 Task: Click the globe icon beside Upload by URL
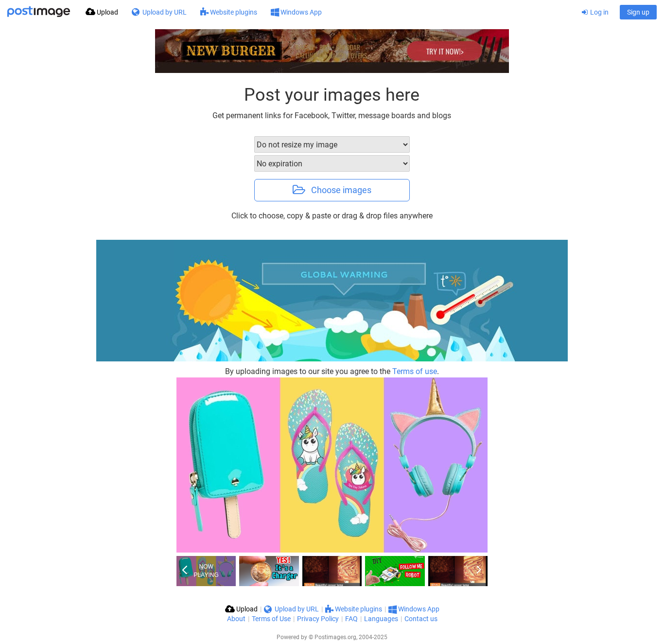click(x=136, y=12)
